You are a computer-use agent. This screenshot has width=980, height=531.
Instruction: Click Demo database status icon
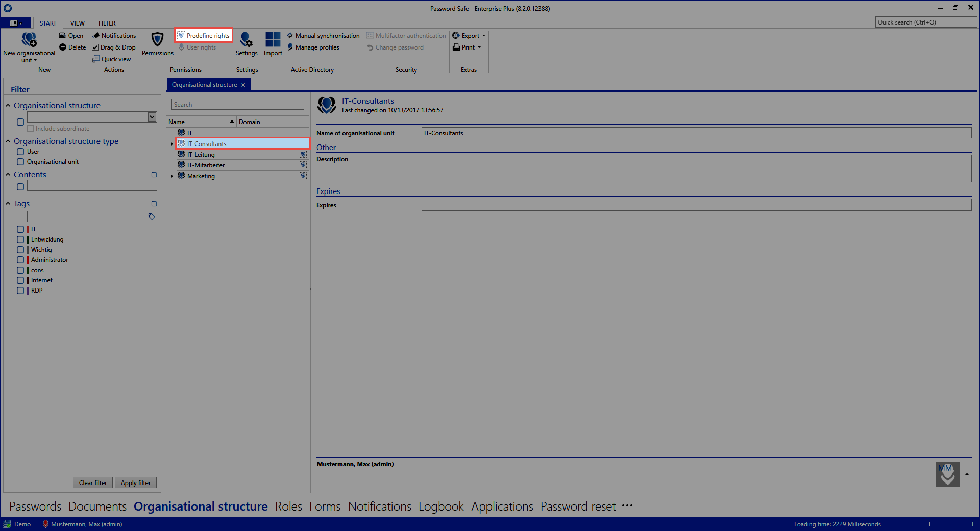tap(7, 524)
